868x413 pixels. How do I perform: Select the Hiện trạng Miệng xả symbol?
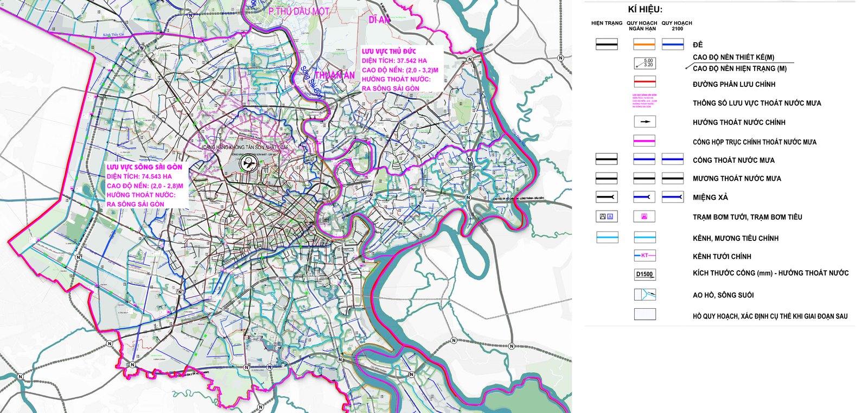(607, 197)
